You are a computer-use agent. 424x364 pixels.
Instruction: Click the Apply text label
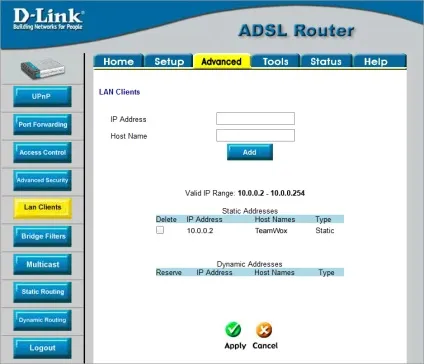(x=235, y=346)
